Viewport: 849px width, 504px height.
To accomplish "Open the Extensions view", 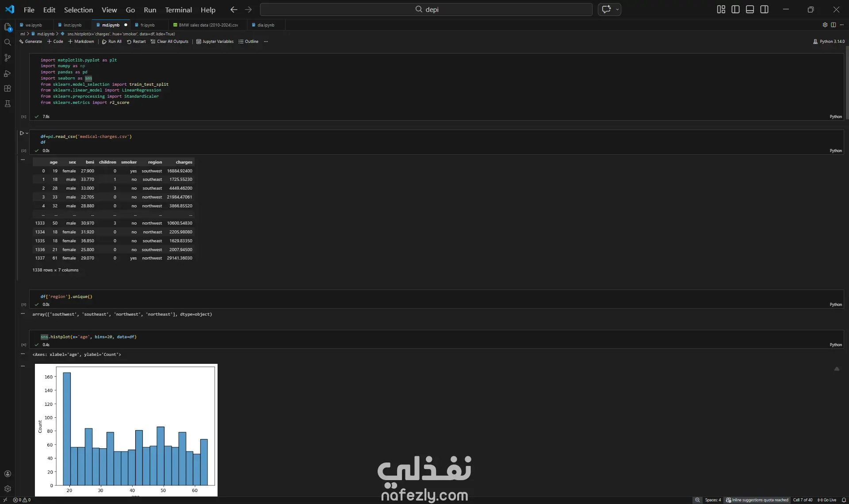I will tap(8, 88).
